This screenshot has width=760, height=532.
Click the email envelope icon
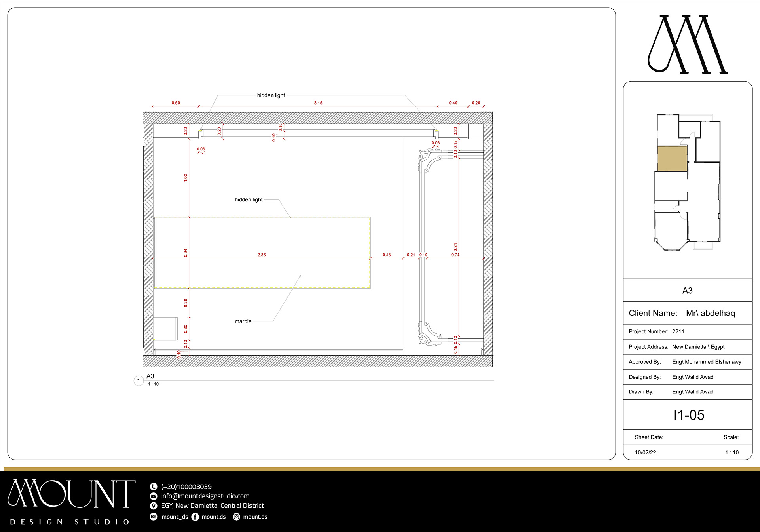(x=154, y=496)
